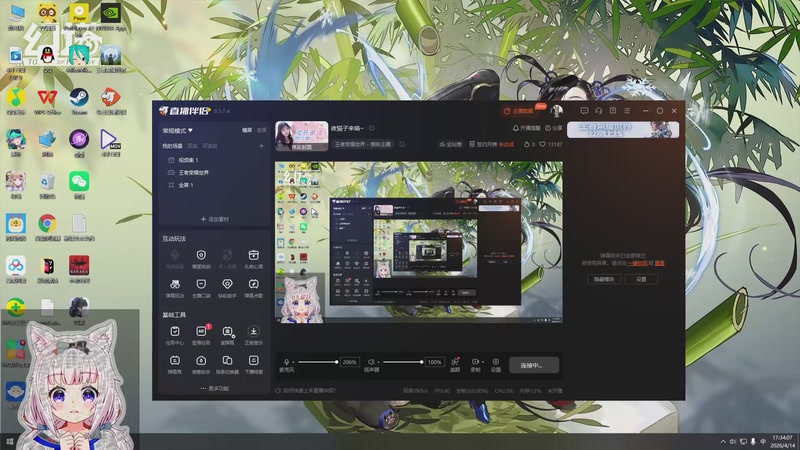Click the 206% microphone volume field
This screenshot has width=800, height=450.
349,362
